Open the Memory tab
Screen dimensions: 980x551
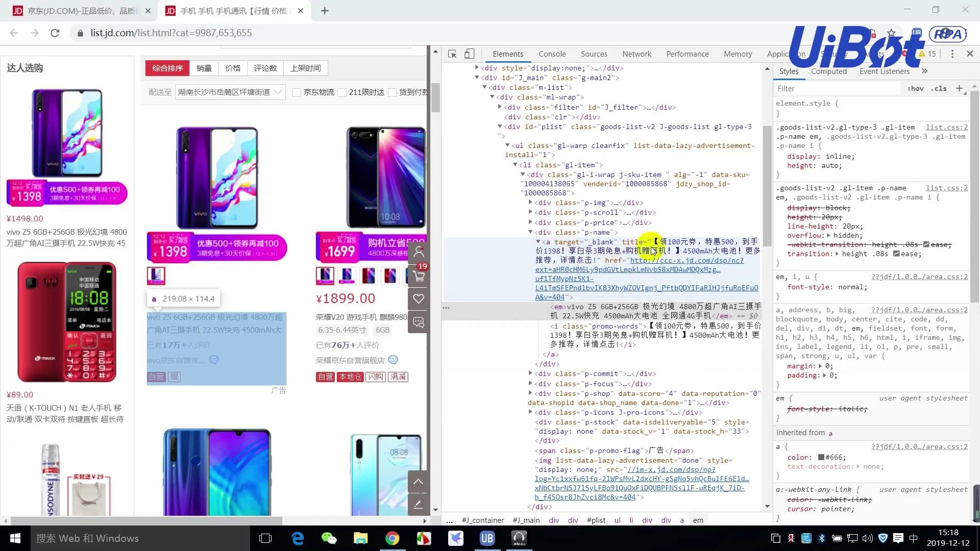pyautogui.click(x=738, y=54)
